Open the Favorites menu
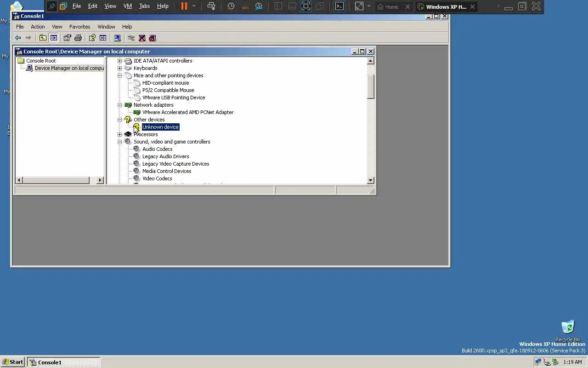Image resolution: width=588 pixels, height=368 pixels. point(79,27)
